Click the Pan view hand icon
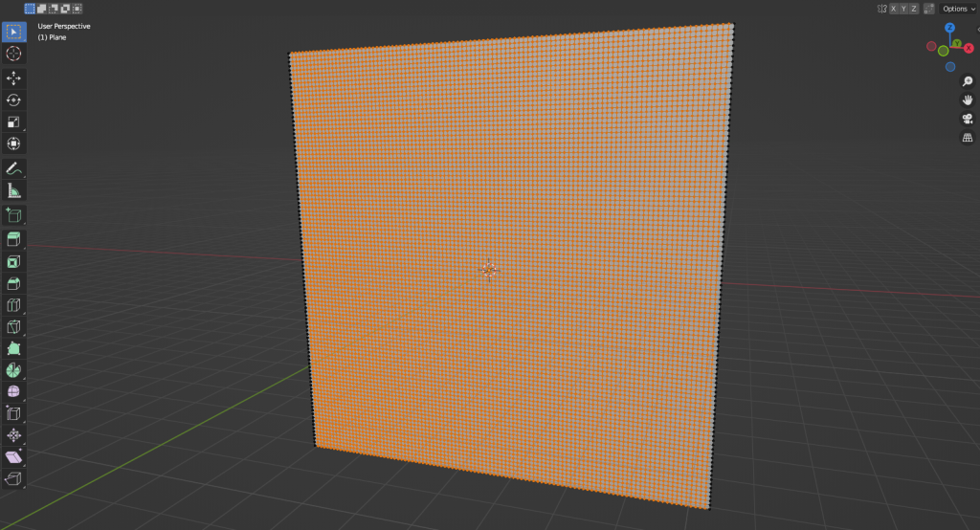Screen dimensions: 980x530 pyautogui.click(x=968, y=100)
